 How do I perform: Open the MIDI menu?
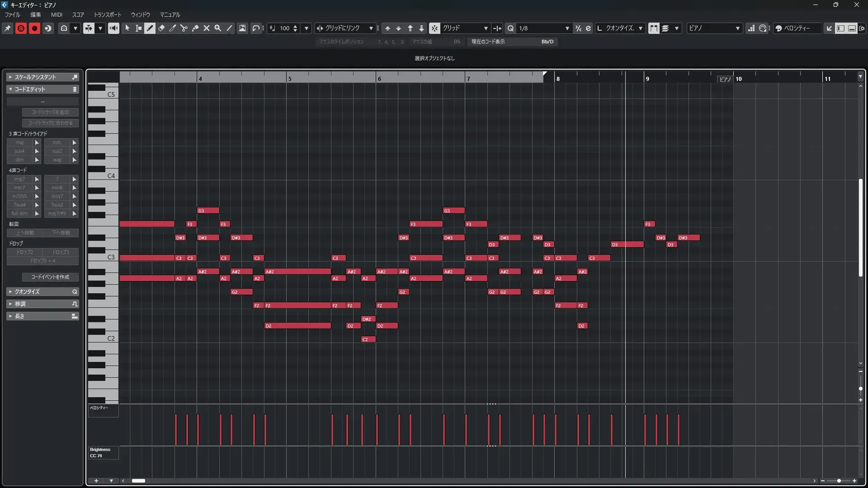coord(57,14)
